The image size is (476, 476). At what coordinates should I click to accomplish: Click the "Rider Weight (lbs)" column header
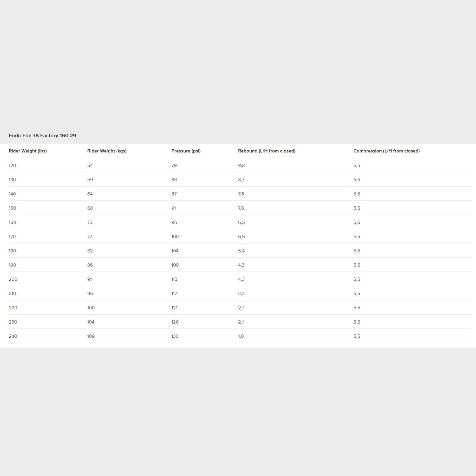point(28,151)
